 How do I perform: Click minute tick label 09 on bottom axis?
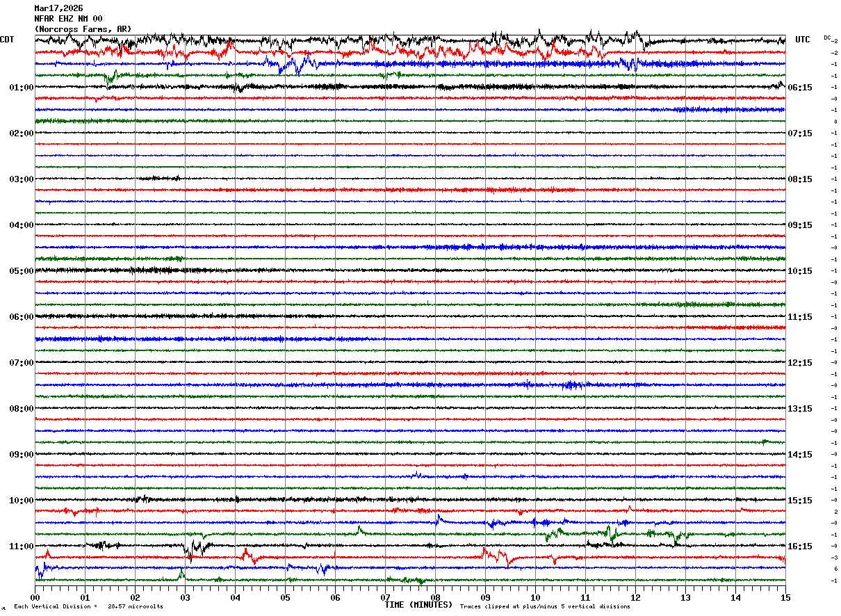coord(485,597)
